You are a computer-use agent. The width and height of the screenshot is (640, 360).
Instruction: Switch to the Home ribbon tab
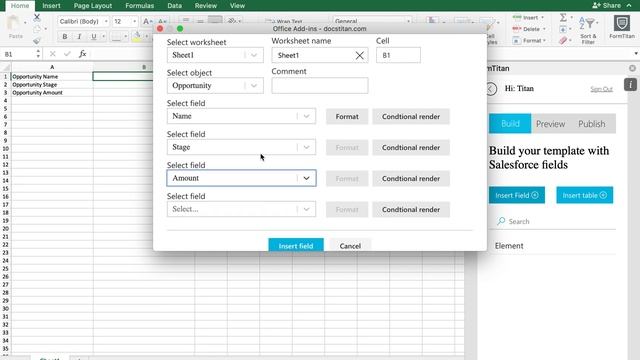tap(20, 6)
